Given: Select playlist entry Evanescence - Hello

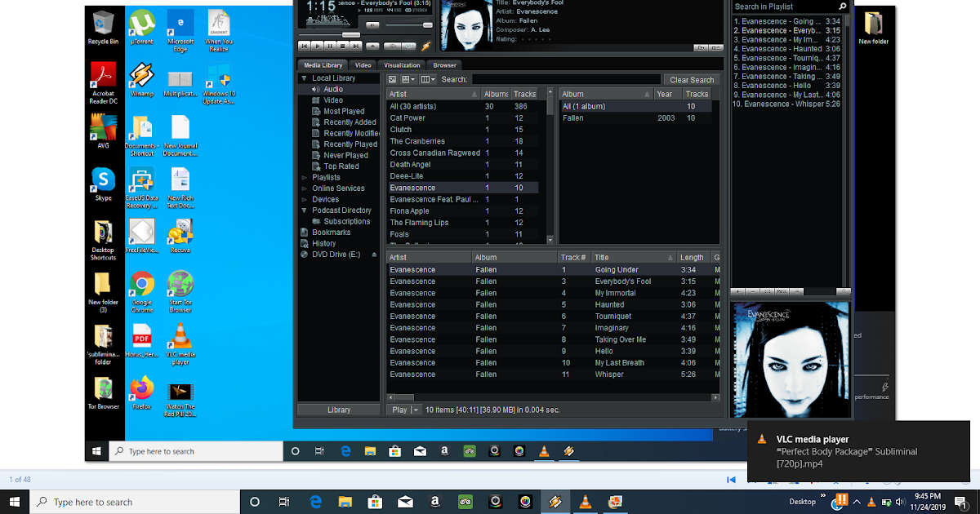Looking at the screenshot, I should tap(787, 85).
